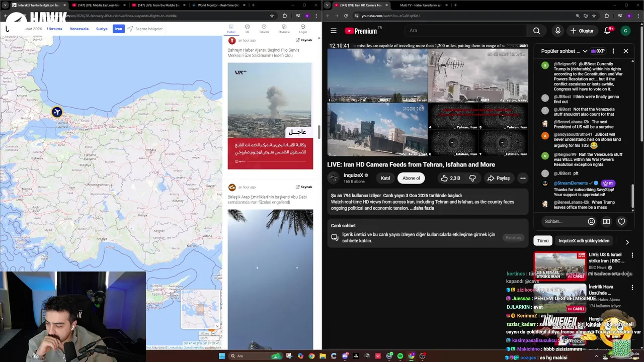
Task: Reload the YouTube page
Action: [346, 16]
